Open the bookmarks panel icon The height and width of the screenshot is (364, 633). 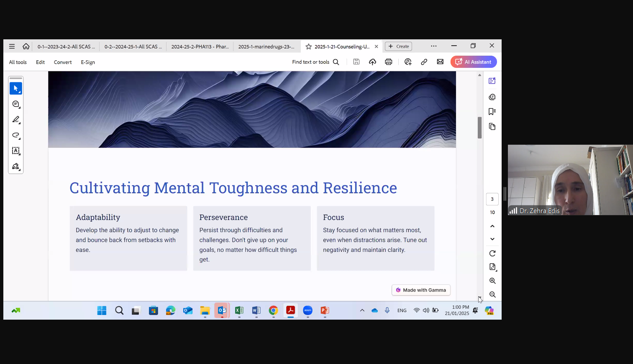[x=492, y=112]
